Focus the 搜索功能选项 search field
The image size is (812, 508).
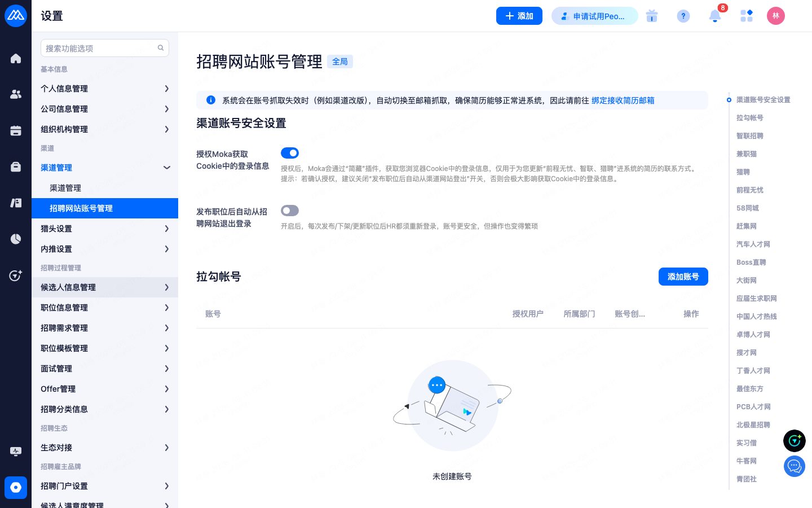pos(105,48)
